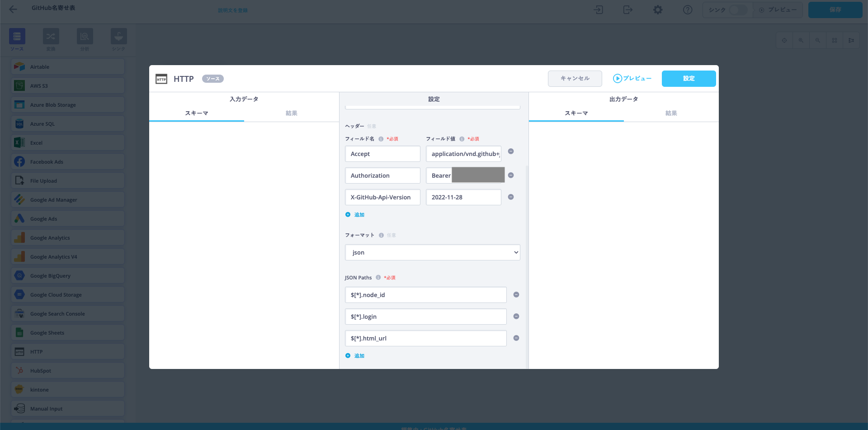Click the blue 設定 button

point(689,79)
